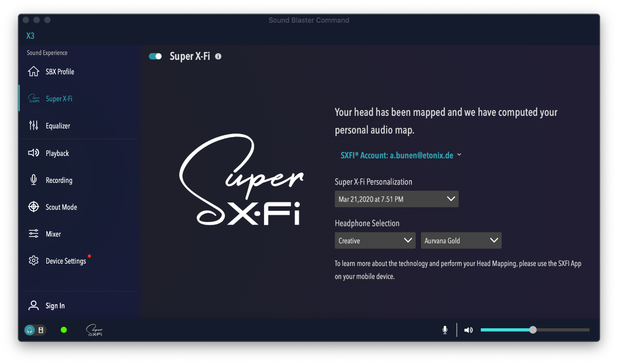Viewport: 618px width, 364px height.
Task: Open the Super X-Fi Personalization date dropdown
Action: [x=396, y=199]
